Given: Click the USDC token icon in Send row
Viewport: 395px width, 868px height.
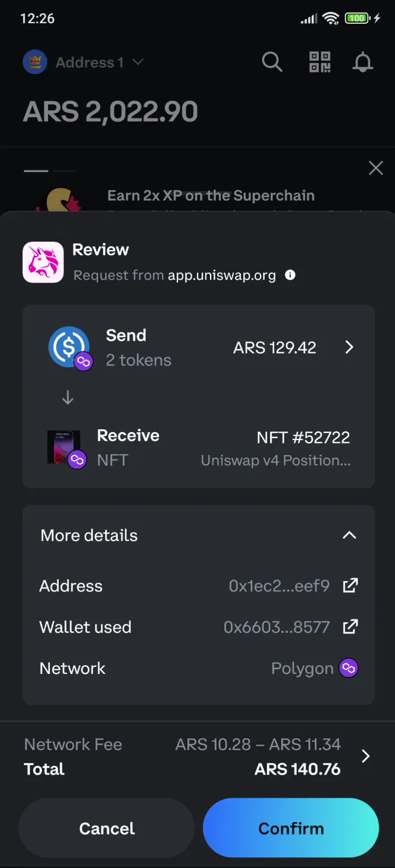Looking at the screenshot, I should click(x=67, y=346).
